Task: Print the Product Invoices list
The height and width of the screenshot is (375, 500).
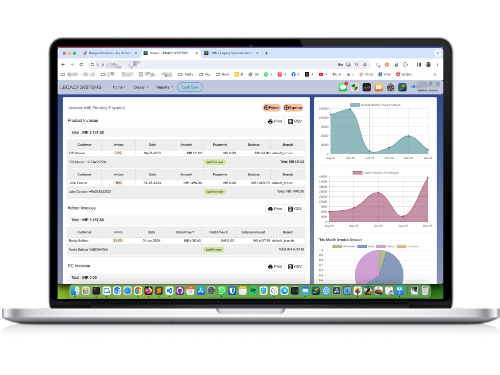Action: (x=275, y=121)
